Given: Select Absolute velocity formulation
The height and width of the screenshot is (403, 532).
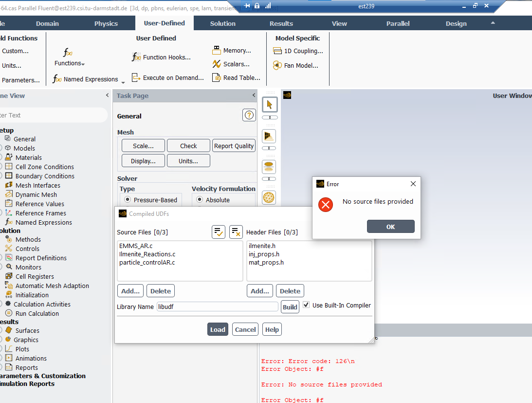Looking at the screenshot, I should [200, 200].
